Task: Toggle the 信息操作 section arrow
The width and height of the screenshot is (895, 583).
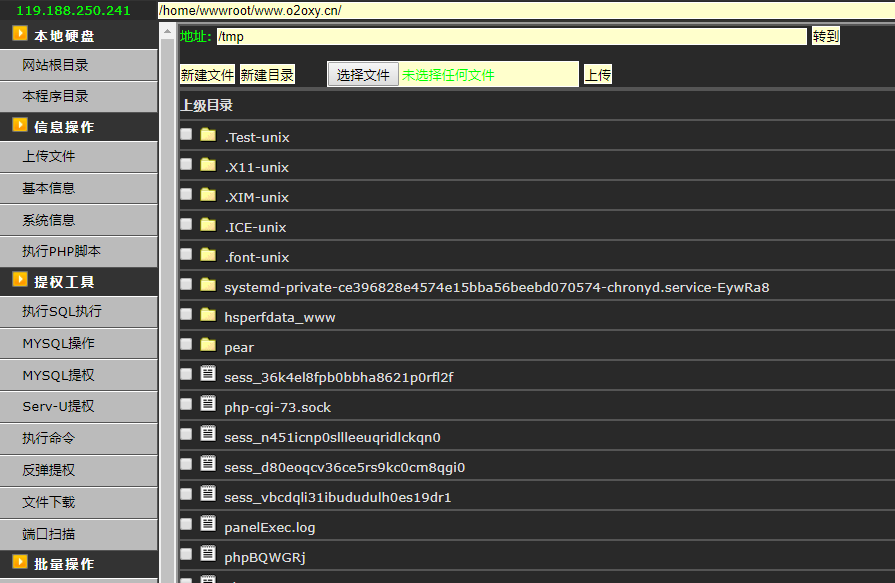Action: pos(20,125)
